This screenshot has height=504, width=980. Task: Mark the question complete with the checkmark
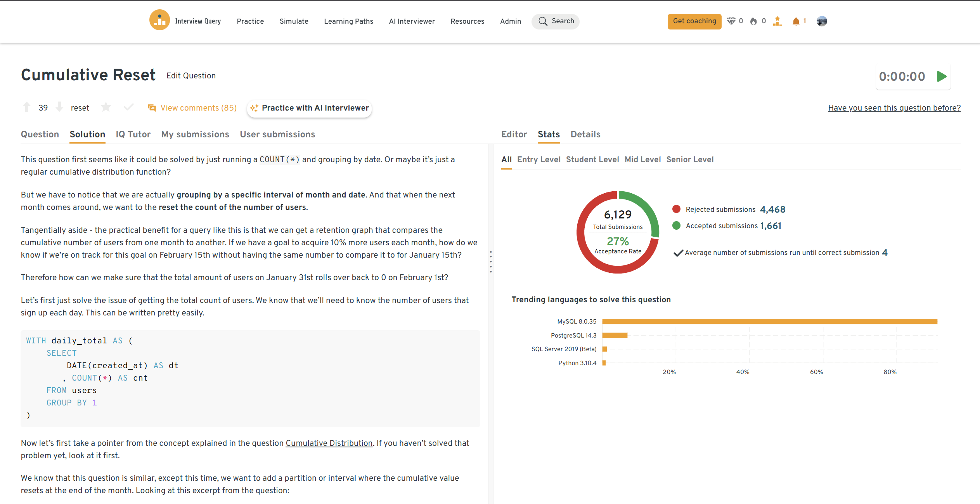point(128,107)
